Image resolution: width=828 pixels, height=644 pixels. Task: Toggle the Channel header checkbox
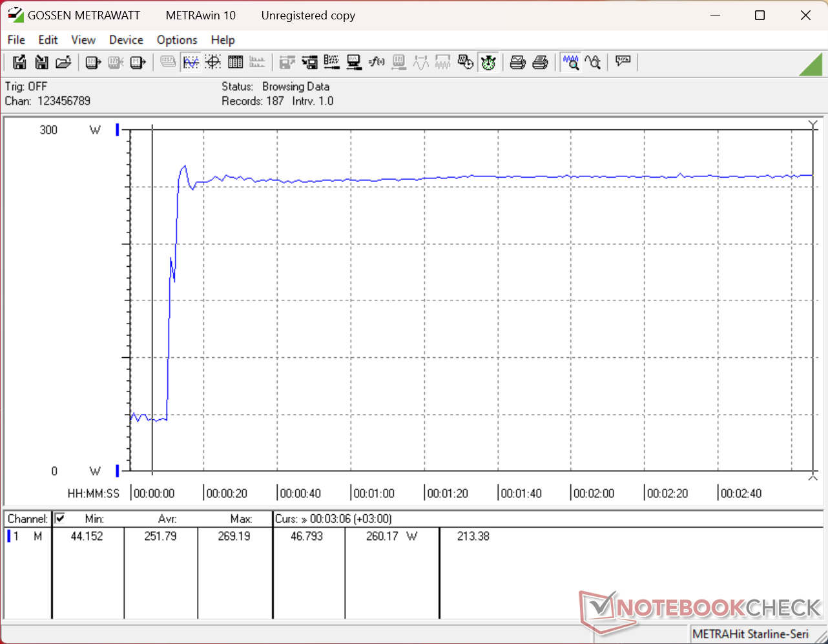click(60, 518)
